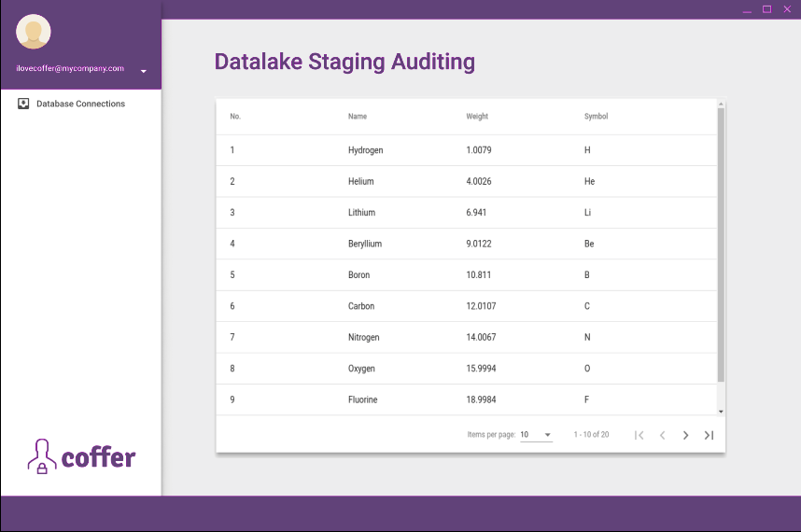Click the No. column header
801x532 pixels.
tap(235, 117)
